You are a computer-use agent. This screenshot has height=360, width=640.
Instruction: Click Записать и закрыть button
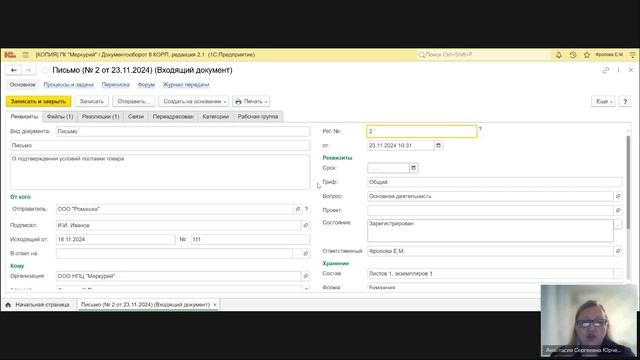[x=38, y=101]
